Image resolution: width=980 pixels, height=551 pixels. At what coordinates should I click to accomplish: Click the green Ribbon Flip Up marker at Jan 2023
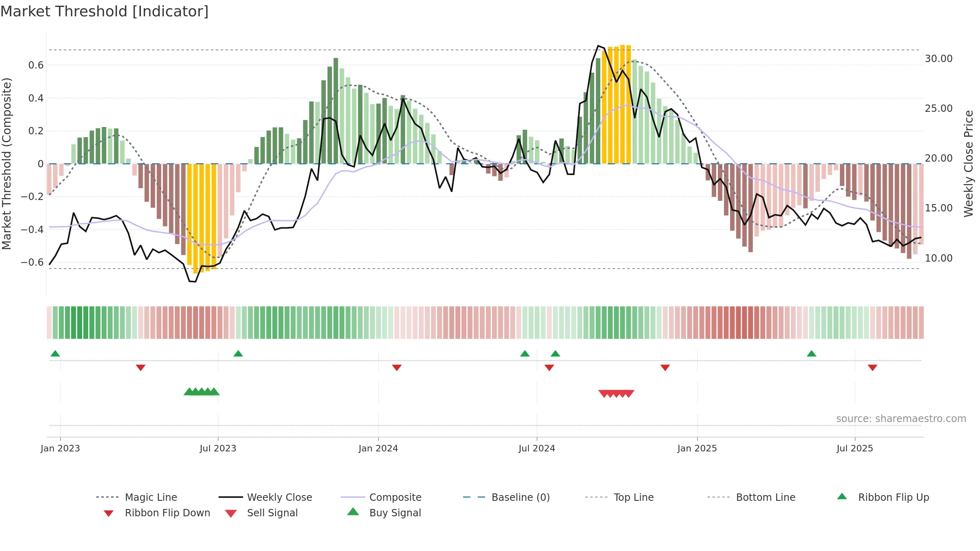click(55, 353)
